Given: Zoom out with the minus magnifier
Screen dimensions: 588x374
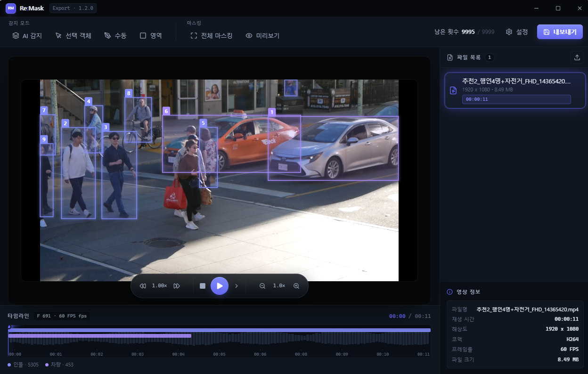Looking at the screenshot, I should [262, 286].
